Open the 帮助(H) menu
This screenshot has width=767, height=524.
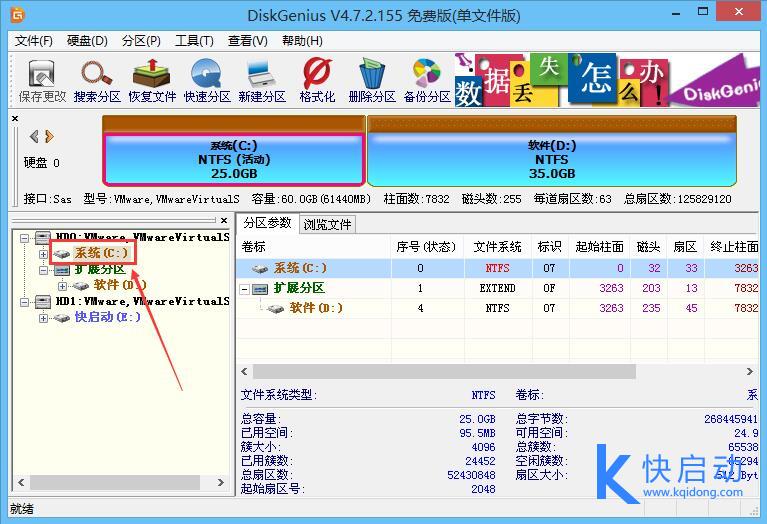[302, 41]
